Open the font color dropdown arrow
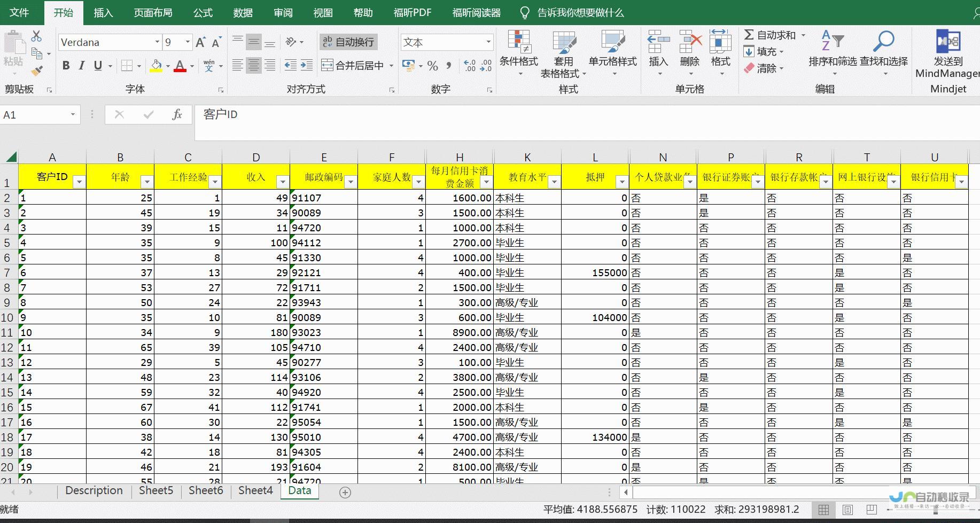 coord(191,66)
